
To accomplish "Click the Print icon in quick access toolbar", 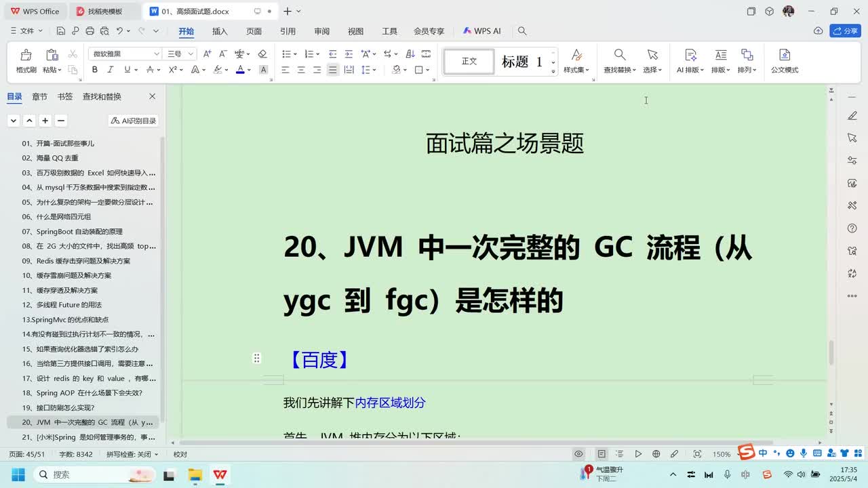I will tap(90, 31).
